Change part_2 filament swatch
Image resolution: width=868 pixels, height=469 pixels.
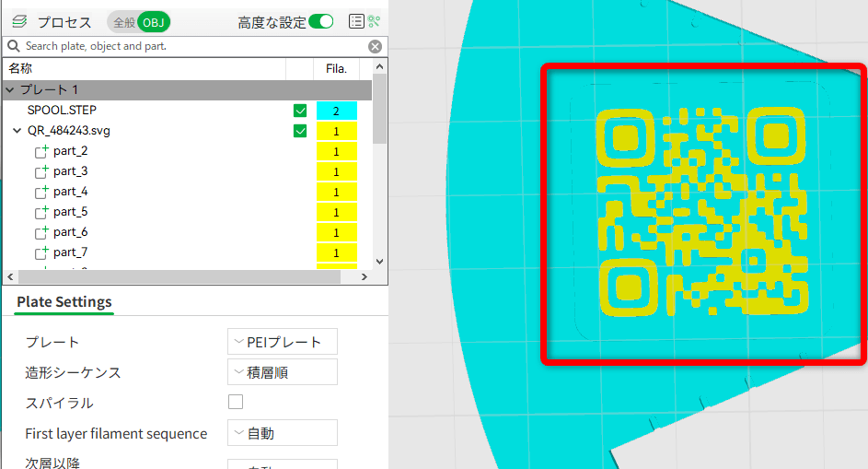tap(337, 151)
